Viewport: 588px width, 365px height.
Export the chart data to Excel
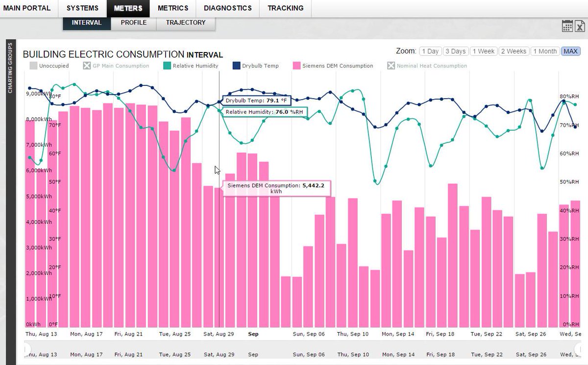point(580,26)
